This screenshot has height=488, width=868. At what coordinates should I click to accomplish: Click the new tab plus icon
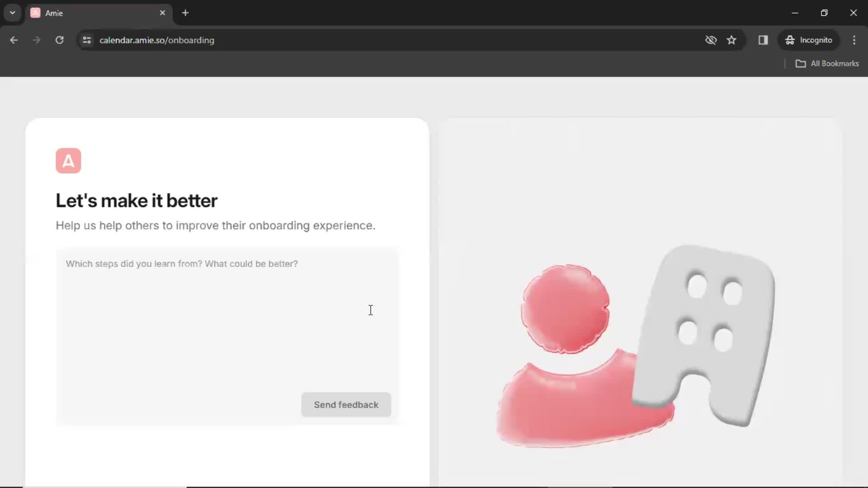click(186, 13)
